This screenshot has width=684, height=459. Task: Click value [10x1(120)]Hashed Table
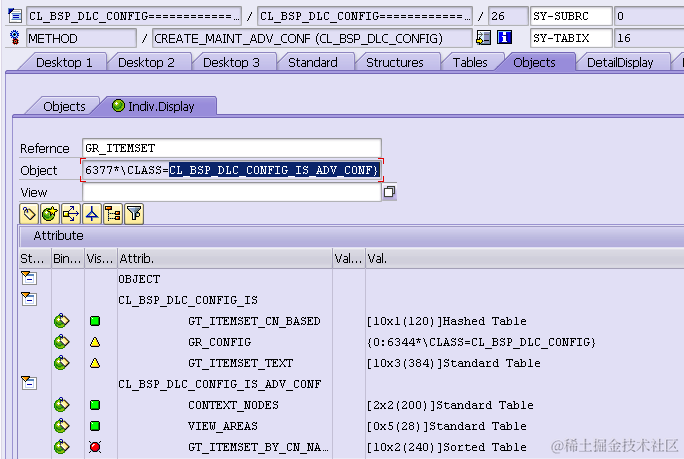[447, 321]
